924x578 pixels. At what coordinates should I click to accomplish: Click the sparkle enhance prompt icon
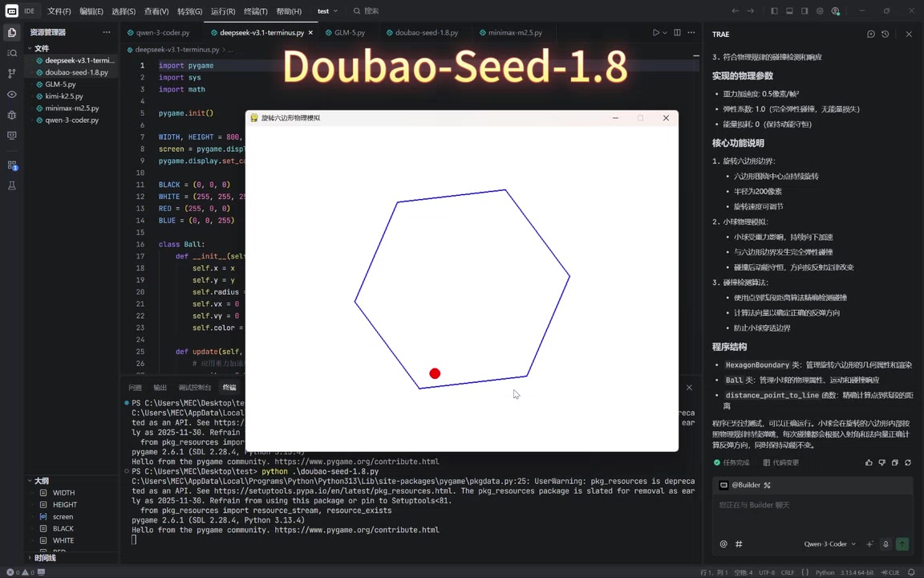pos(869,543)
